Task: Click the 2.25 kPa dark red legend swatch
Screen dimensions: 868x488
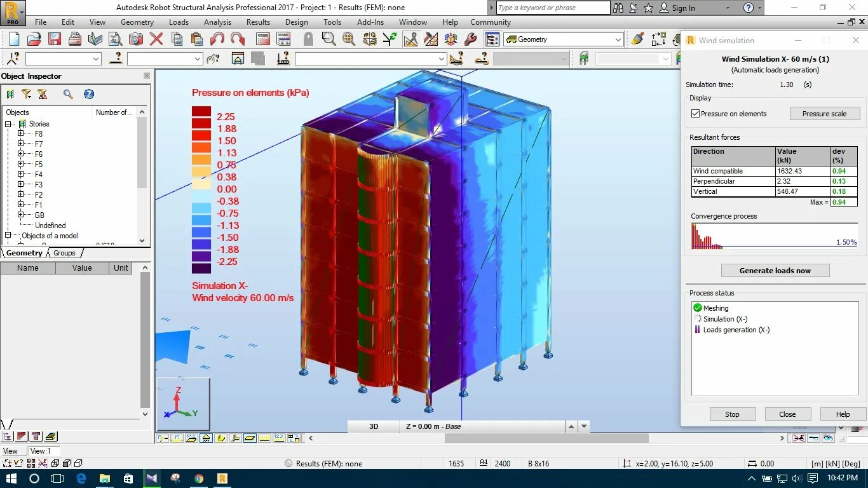Action: click(x=201, y=111)
